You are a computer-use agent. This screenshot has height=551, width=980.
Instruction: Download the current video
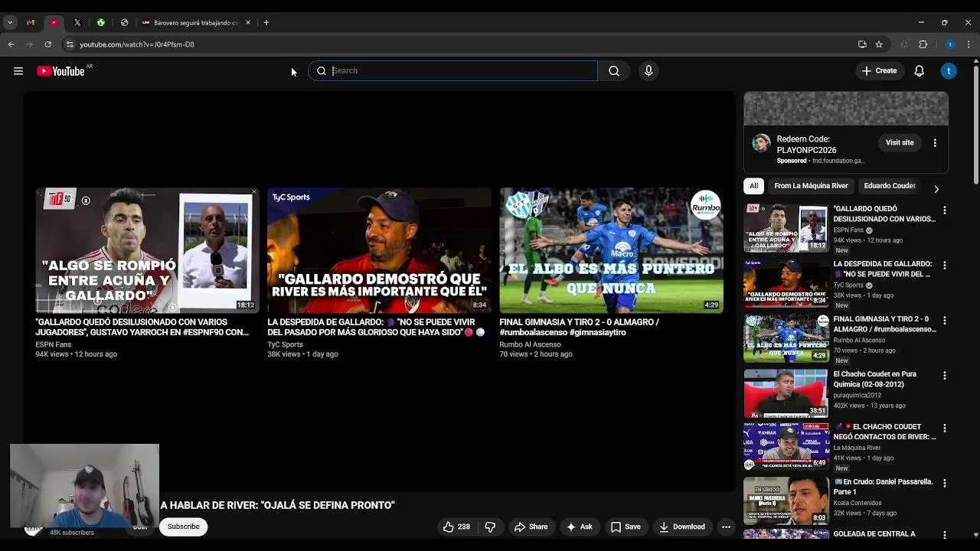(x=681, y=527)
